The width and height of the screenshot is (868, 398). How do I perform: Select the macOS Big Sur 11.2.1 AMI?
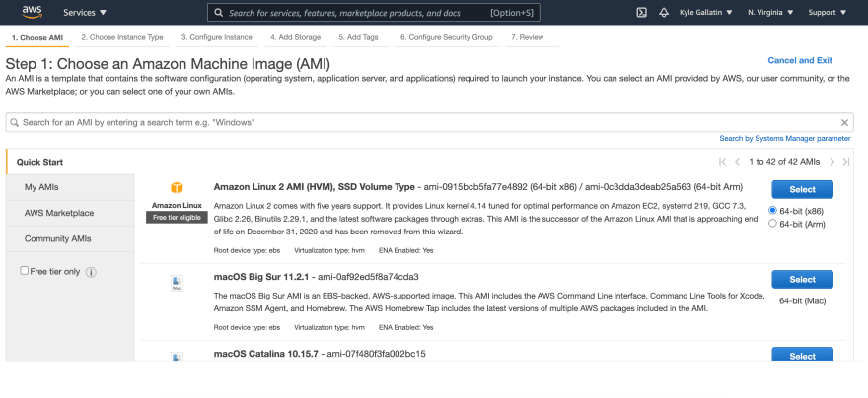tap(802, 280)
